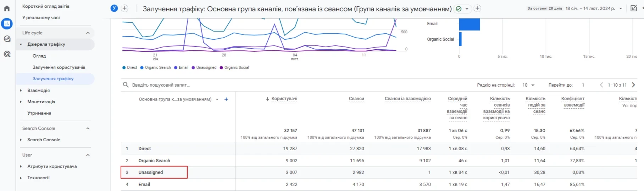Go to next table page arrow
The width and height of the screenshot is (644, 191).
click(x=633, y=85)
